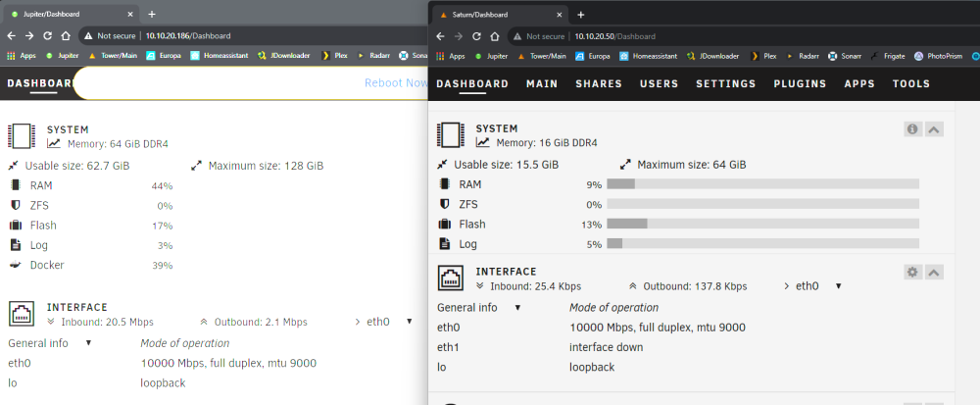Click Reboot Now link in Jupiter window
This screenshot has height=405, width=980.
[396, 83]
